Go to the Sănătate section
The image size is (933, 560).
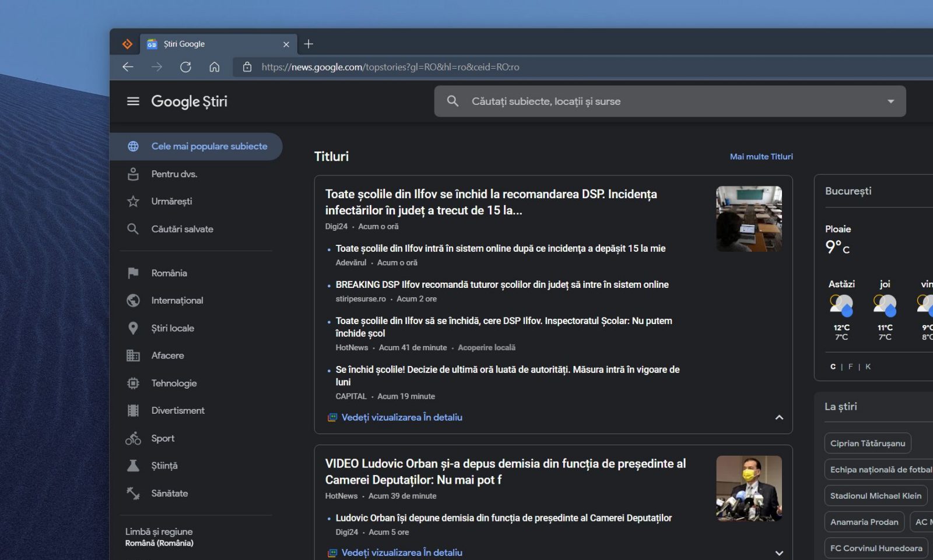[170, 494]
